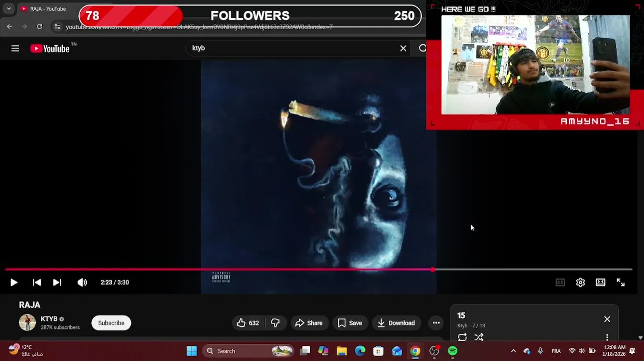Open Outlook mail from the taskbar
Viewport: 644px width, 361px height.
(397, 351)
